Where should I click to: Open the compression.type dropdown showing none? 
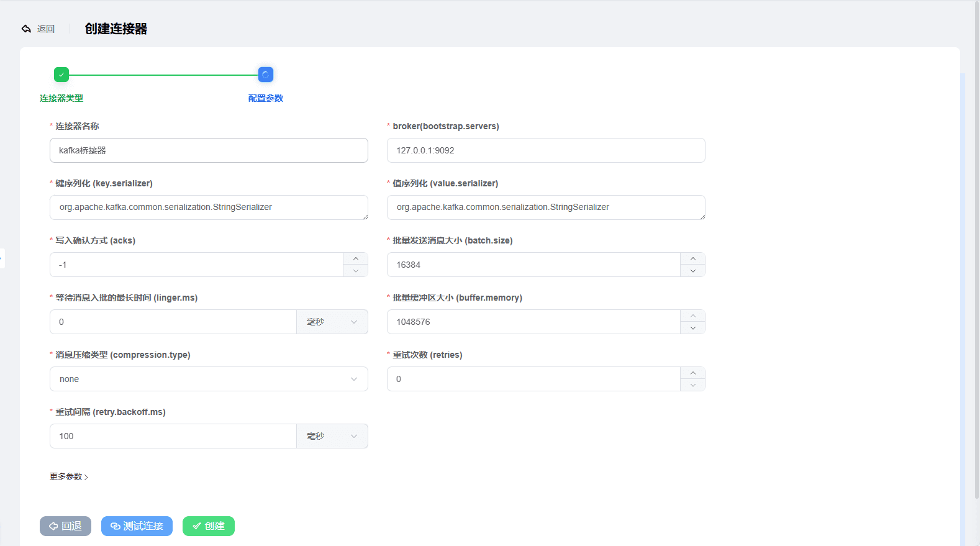point(209,379)
